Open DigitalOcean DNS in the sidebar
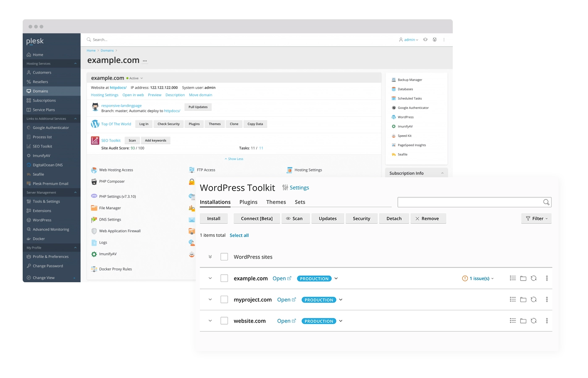The image size is (588, 378). 47,165
